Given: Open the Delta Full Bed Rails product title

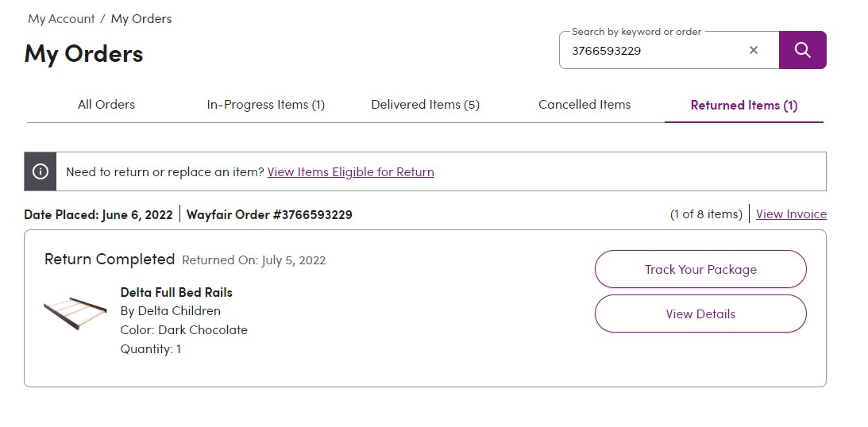Looking at the screenshot, I should pyautogui.click(x=176, y=292).
